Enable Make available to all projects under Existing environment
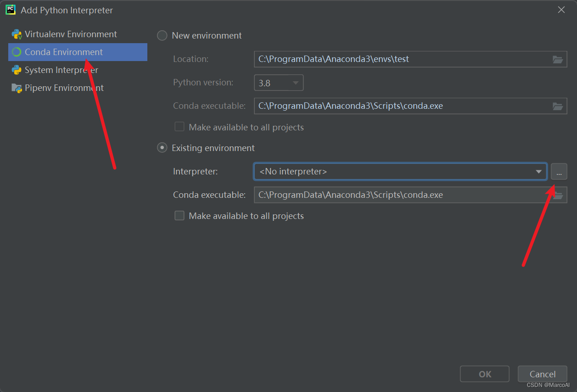Image resolution: width=577 pixels, height=392 pixels. coord(179,216)
